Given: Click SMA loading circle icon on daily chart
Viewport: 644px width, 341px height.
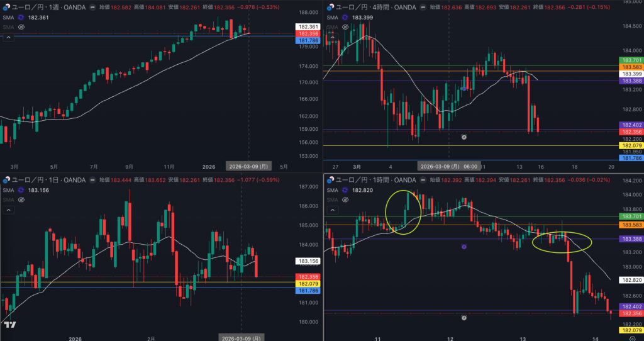Looking at the screenshot, I should 21,190.
